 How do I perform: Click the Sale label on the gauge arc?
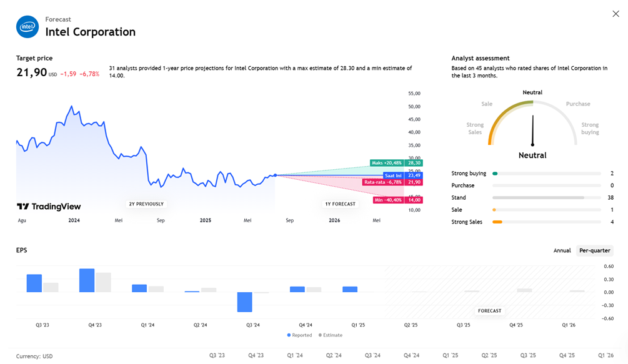click(x=487, y=104)
